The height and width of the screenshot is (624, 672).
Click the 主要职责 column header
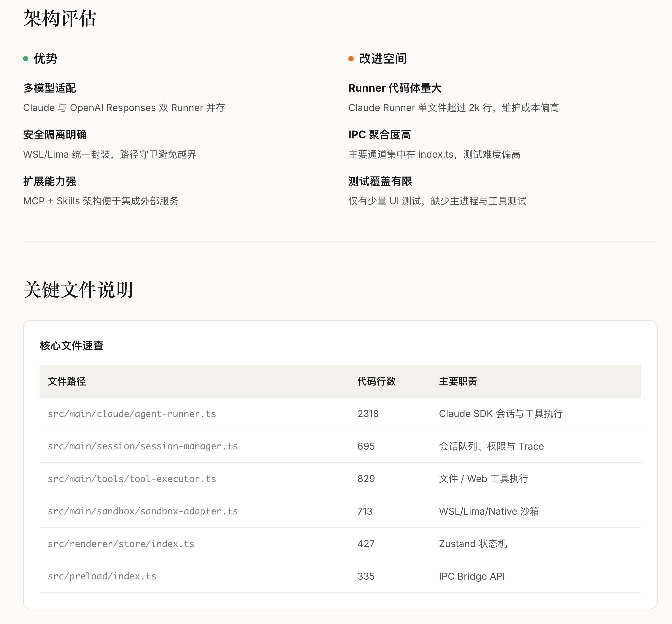458,381
